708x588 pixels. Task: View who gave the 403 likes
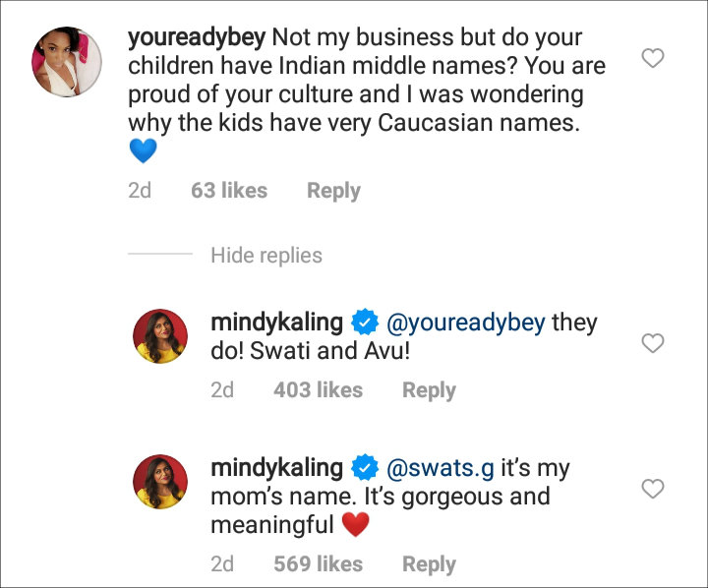(x=318, y=390)
